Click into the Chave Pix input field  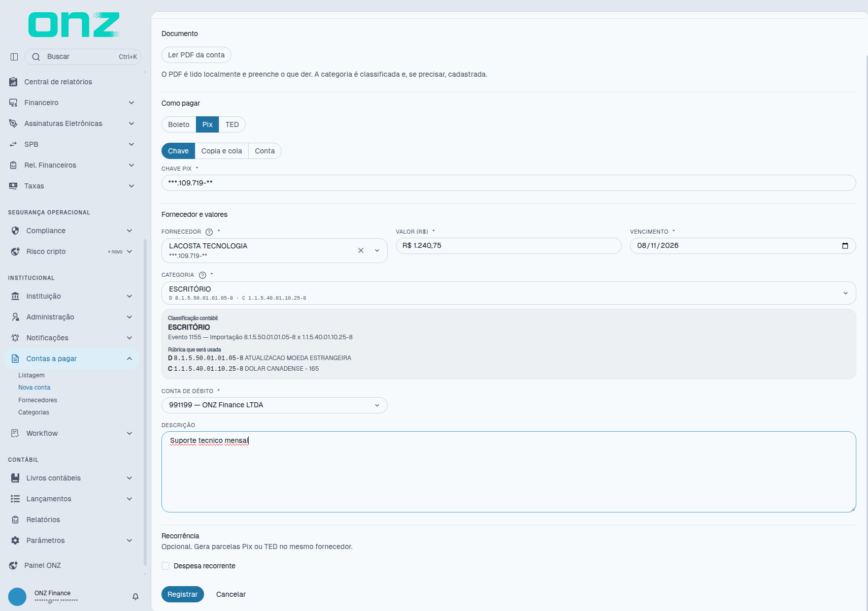(509, 183)
